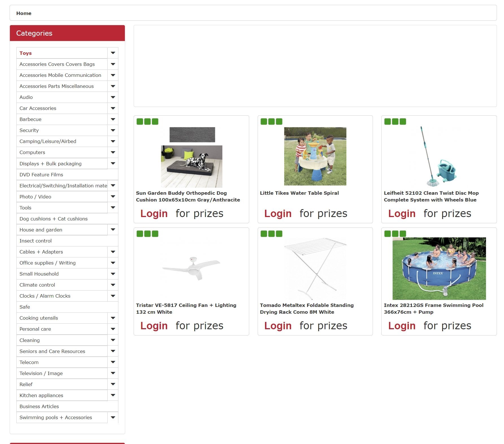This screenshot has height=444, width=504.
Task: Expand House and garden arrow
Action: pos(113,229)
